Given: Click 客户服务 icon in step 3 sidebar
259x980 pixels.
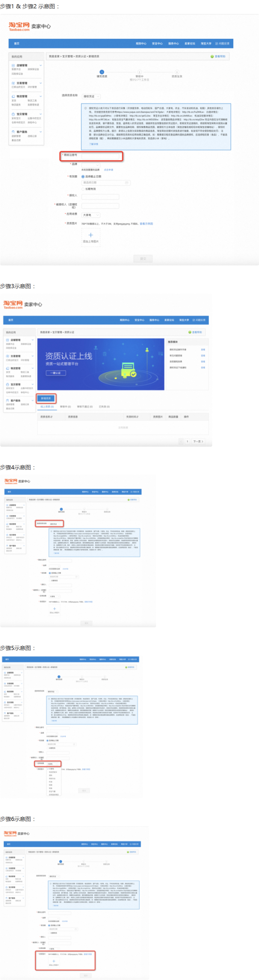Looking at the screenshot, I should coord(7,401).
